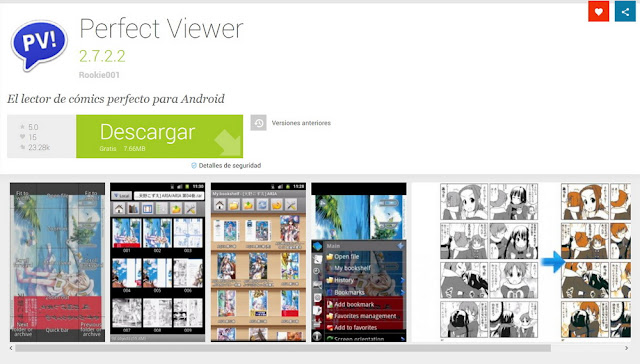Open fourth screenshot showing Main menu
Image resolution: width=640 pixels, height=364 pixels.
tap(359, 262)
